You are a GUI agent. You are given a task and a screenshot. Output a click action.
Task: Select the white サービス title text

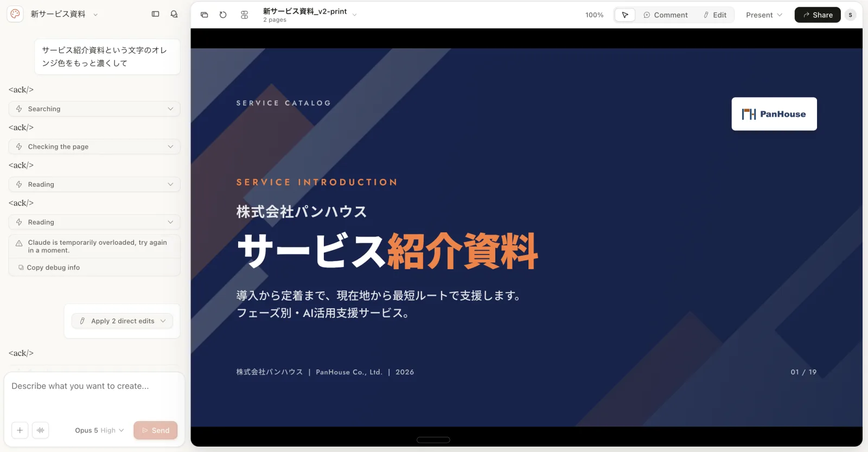click(311, 251)
